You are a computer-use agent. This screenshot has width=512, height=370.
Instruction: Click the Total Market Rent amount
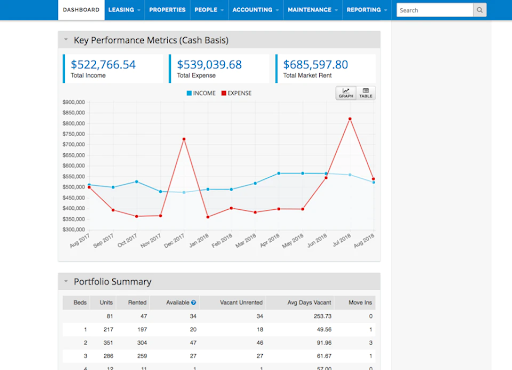click(316, 64)
